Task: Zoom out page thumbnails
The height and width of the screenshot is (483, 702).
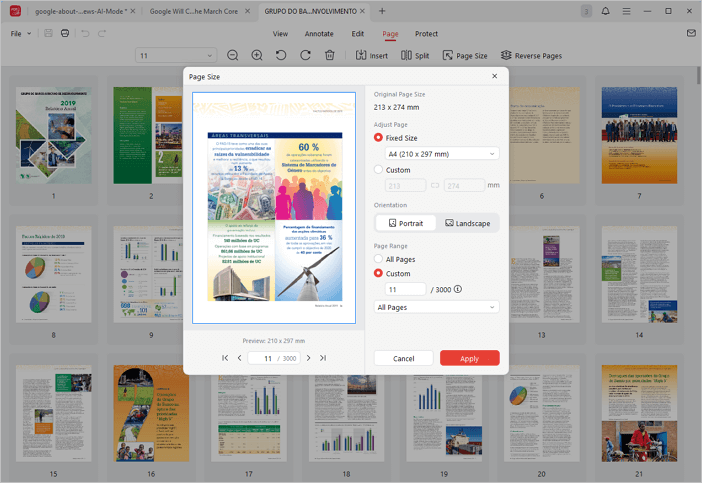Action: (232, 56)
